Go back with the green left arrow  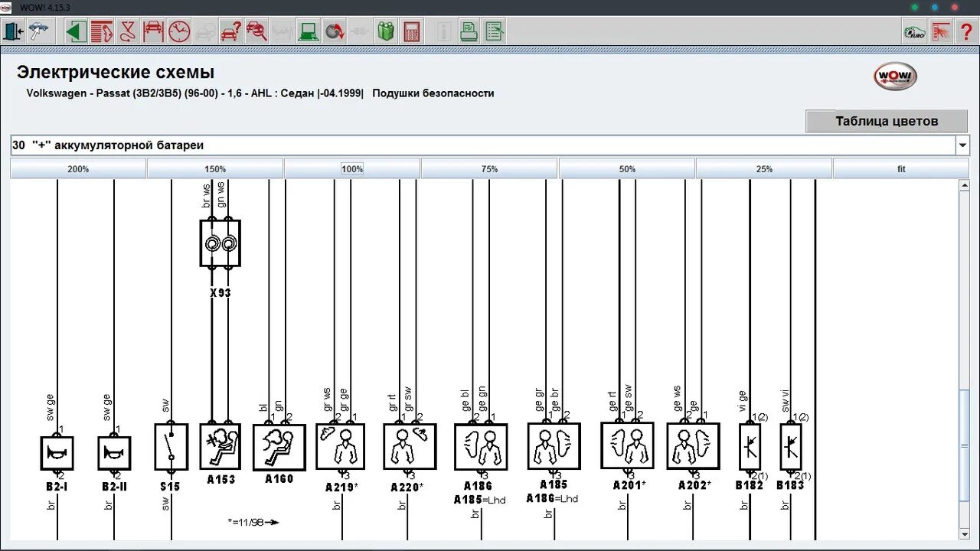tap(75, 31)
